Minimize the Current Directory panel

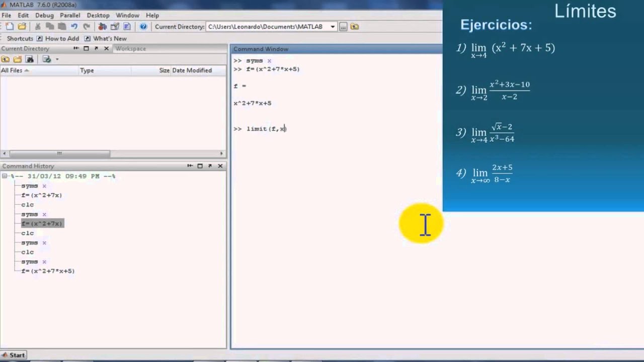76,48
